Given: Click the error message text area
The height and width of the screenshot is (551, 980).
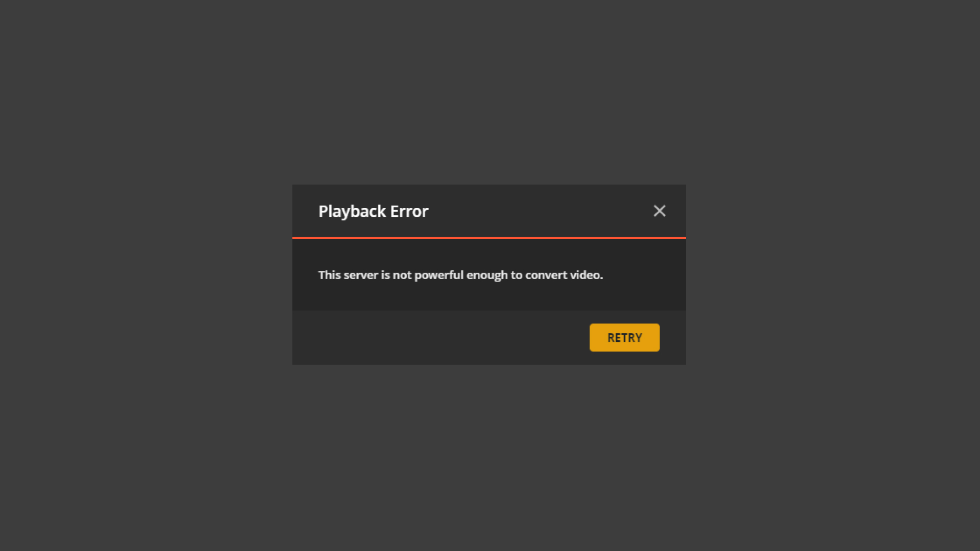Looking at the screenshot, I should 460,274.
